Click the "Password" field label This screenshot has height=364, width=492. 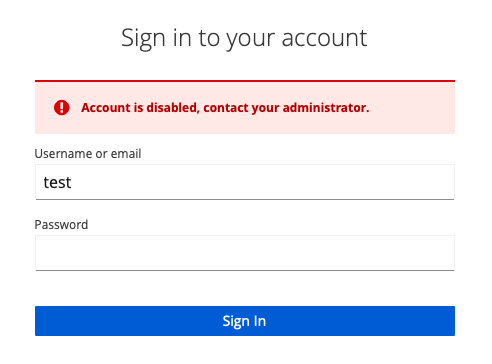61,225
